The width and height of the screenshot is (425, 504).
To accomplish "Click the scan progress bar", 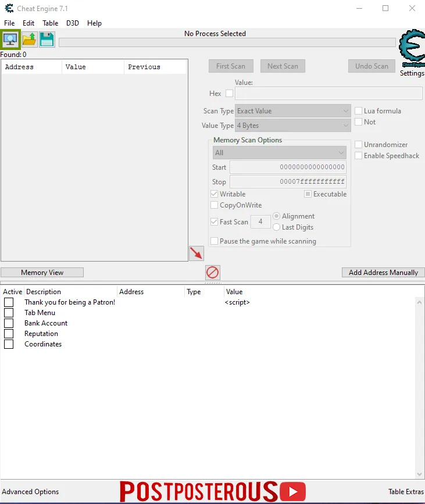I will click(227, 43).
